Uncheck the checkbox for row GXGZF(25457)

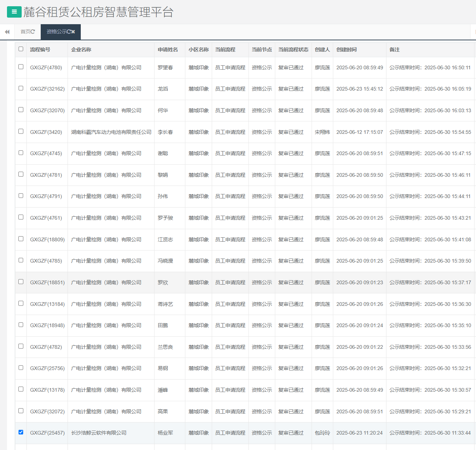[x=21, y=432]
